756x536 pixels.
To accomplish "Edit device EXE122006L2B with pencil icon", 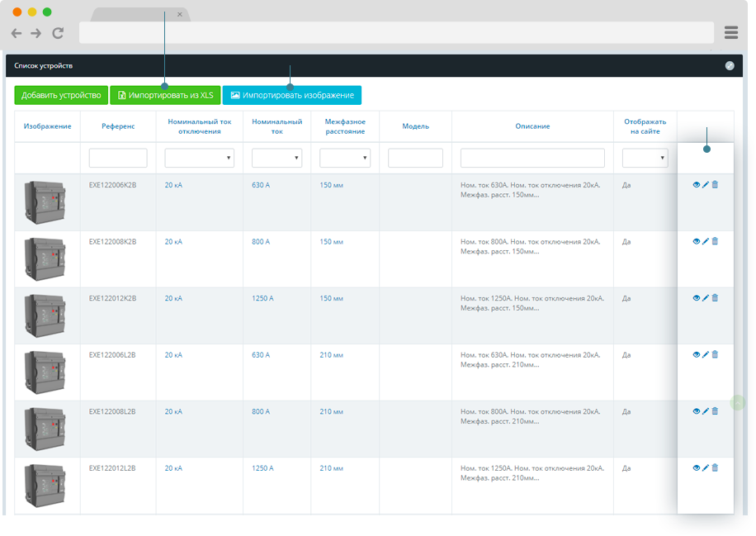I will coord(706,354).
